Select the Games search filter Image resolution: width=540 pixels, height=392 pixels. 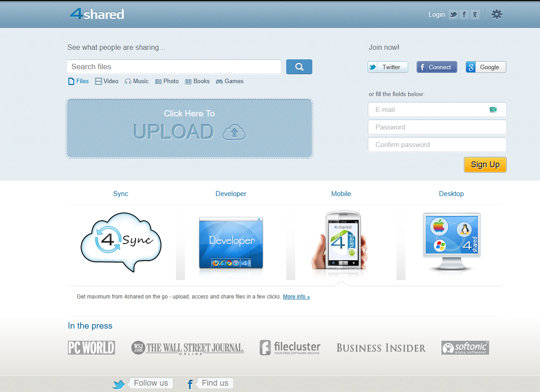(x=229, y=81)
